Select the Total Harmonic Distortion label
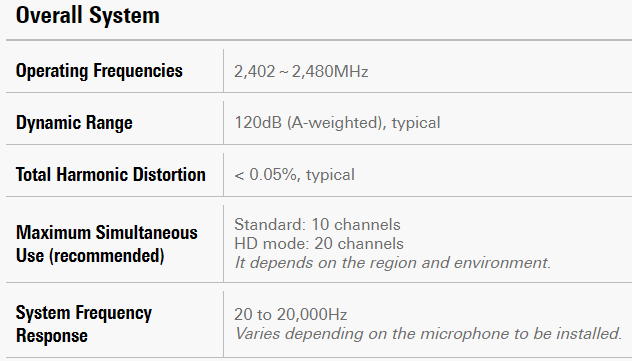 coord(111,174)
